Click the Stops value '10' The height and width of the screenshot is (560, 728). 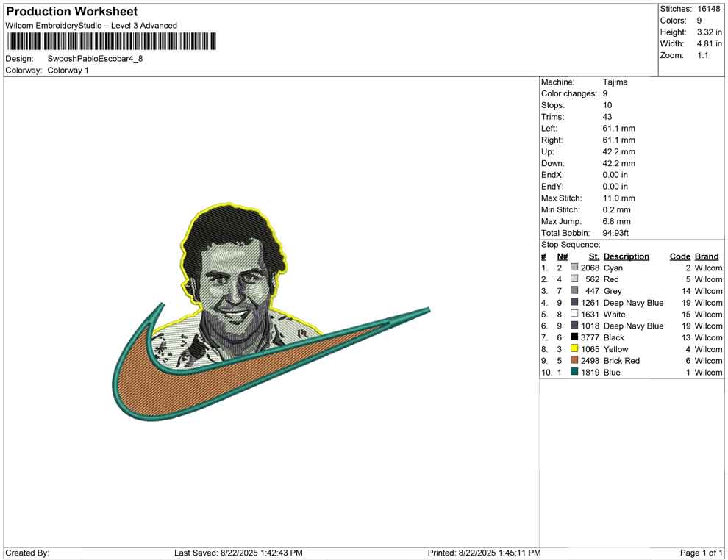(607, 105)
